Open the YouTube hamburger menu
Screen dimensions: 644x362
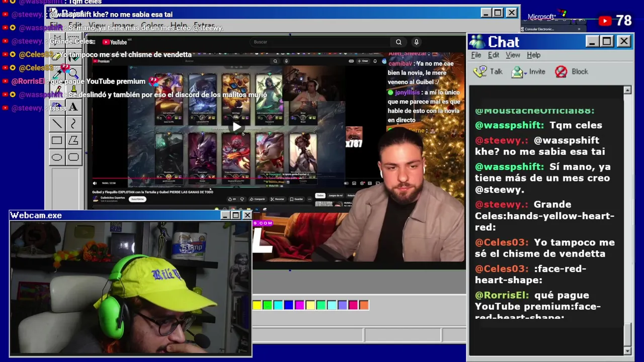click(93, 42)
